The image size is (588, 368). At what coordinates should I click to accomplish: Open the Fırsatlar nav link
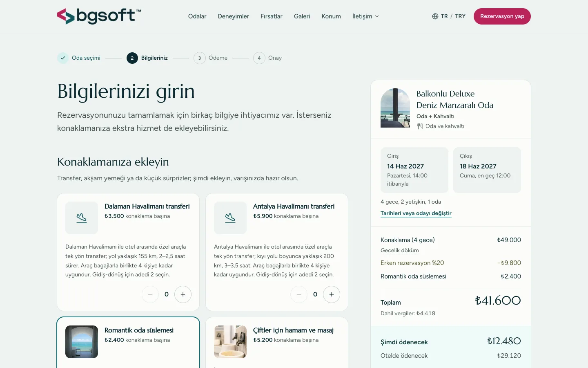(272, 16)
